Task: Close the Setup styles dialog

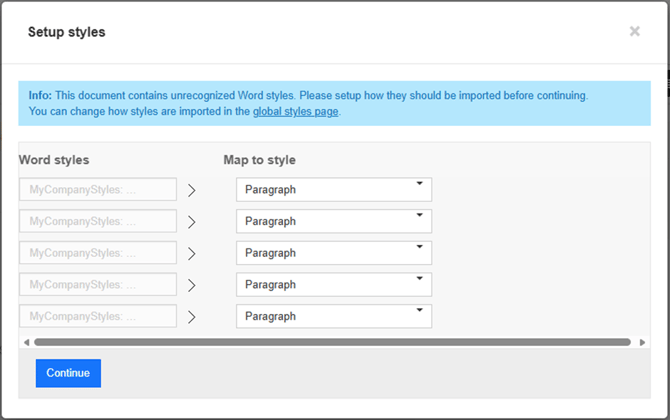Action: point(634,32)
